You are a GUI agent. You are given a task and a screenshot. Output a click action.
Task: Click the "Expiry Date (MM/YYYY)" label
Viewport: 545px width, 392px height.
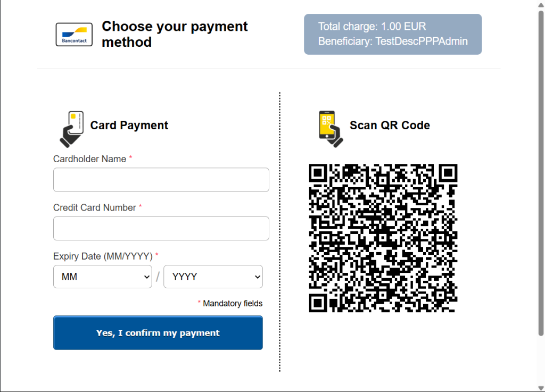coord(103,256)
